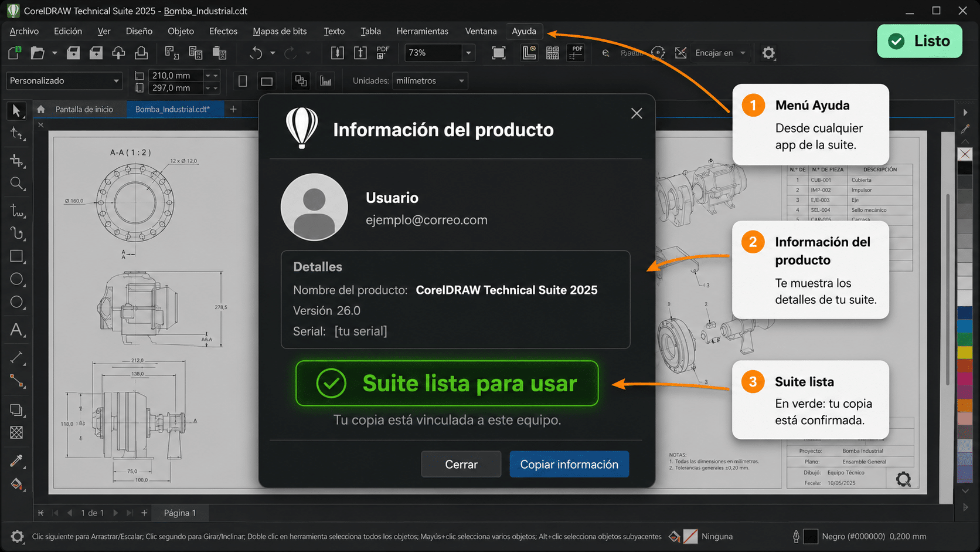Select the Polygon tool
This screenshot has width=980, height=552.
tap(16, 302)
